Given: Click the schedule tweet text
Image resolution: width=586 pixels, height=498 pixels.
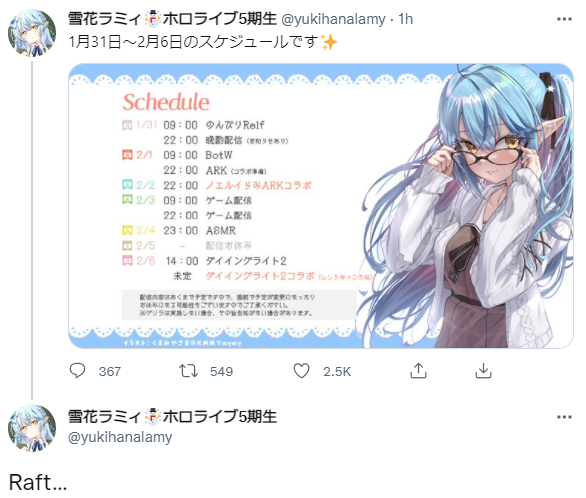Looking at the screenshot, I should pos(203,41).
